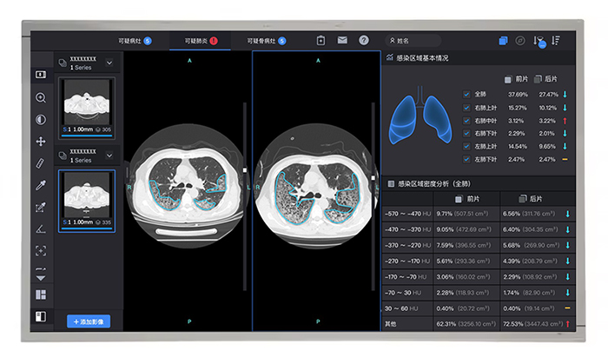608x364 pixels.
Task: Activate the pan move tool
Action: [41, 141]
